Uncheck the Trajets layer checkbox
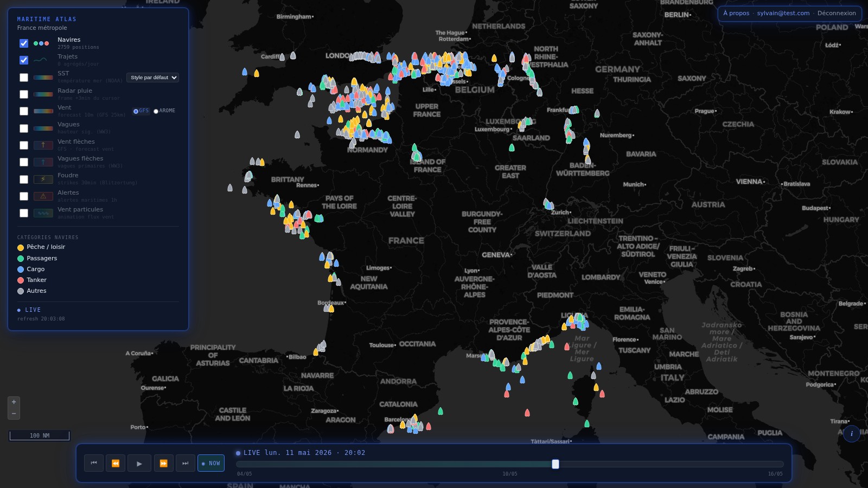 tap(24, 60)
